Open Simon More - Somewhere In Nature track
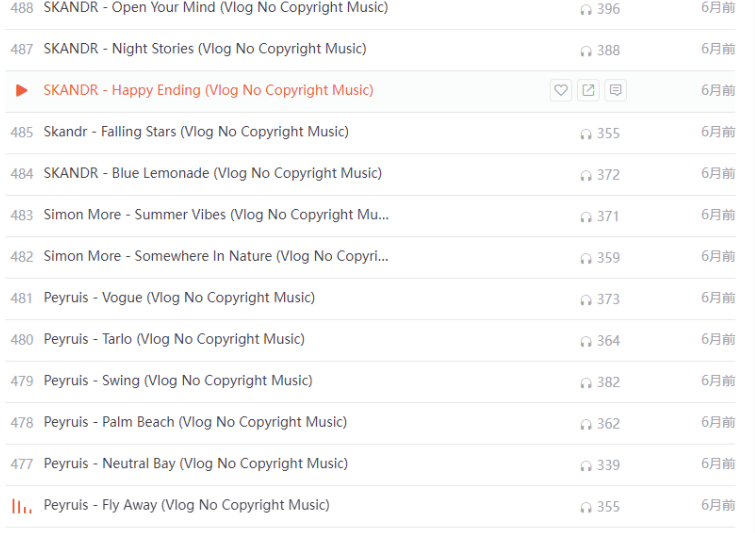755x533 pixels. click(216, 256)
